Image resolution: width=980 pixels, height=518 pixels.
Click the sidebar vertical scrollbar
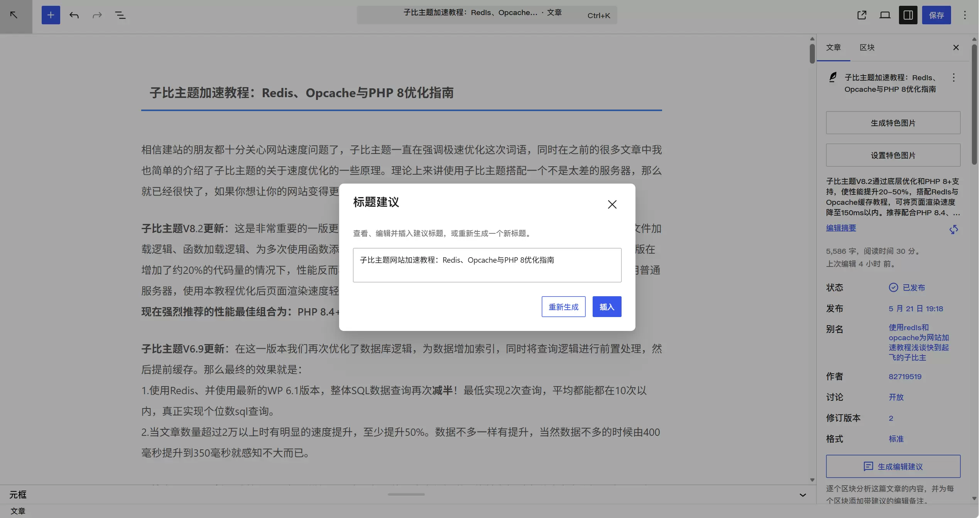[974, 104]
